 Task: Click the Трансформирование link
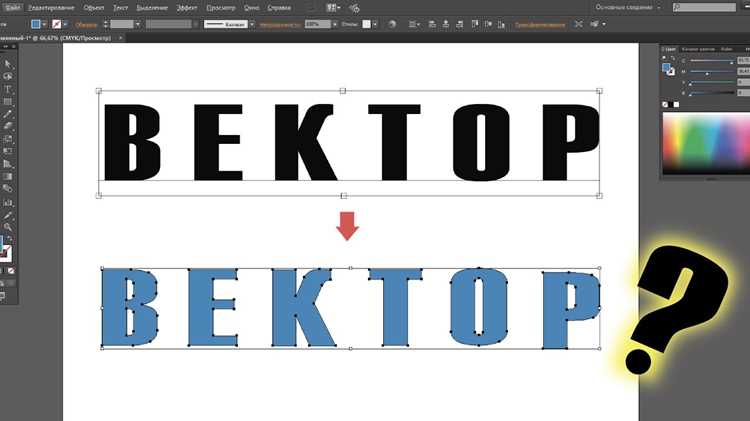tap(540, 24)
